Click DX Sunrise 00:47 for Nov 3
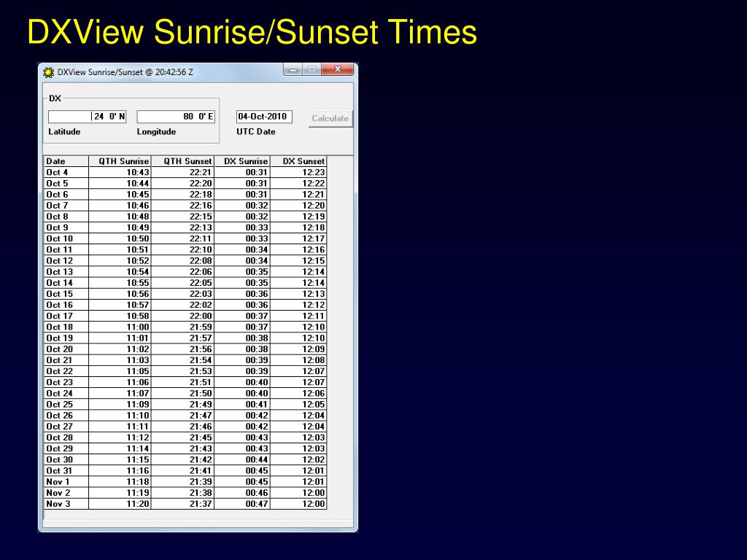This screenshot has height=560, width=747. point(242,504)
